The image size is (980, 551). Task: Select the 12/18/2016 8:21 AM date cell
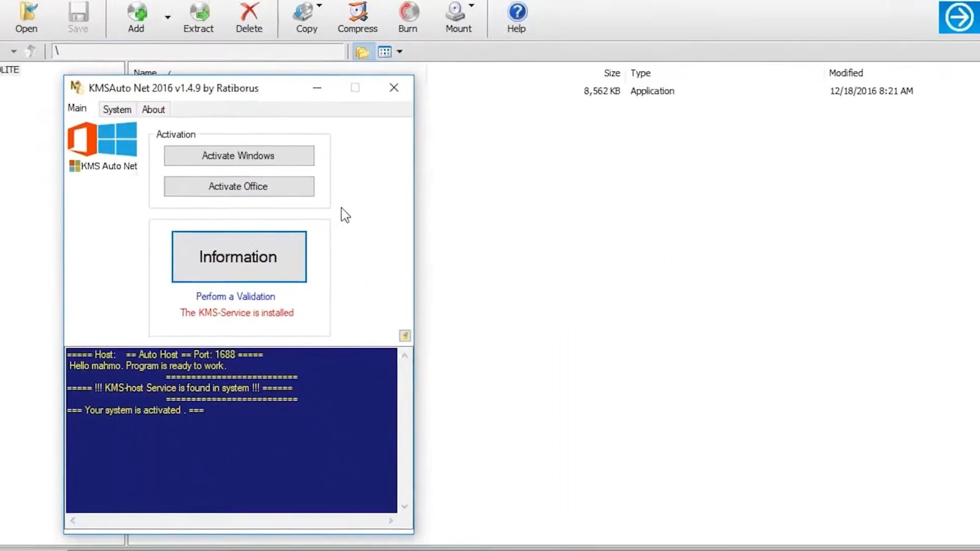pos(871,91)
